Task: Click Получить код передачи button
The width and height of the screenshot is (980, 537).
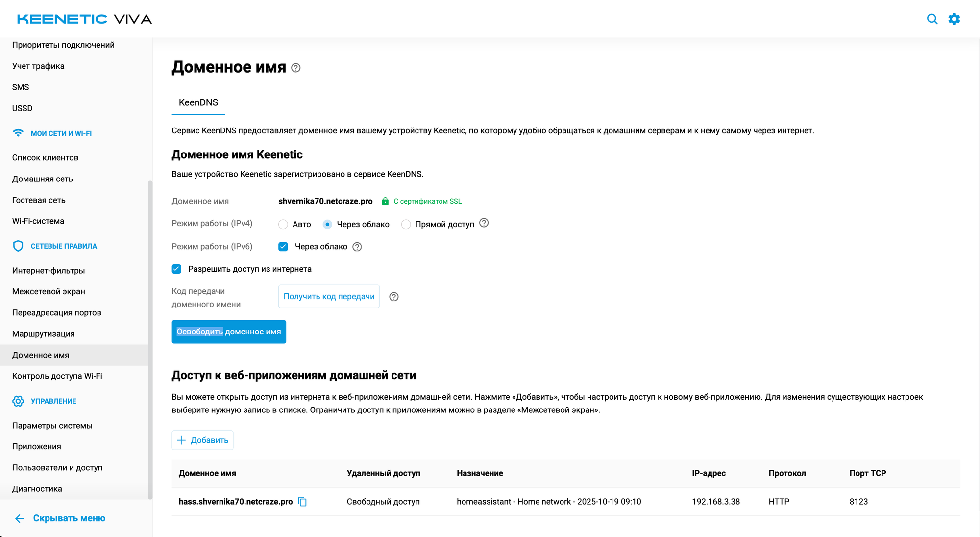Action: [x=329, y=297]
